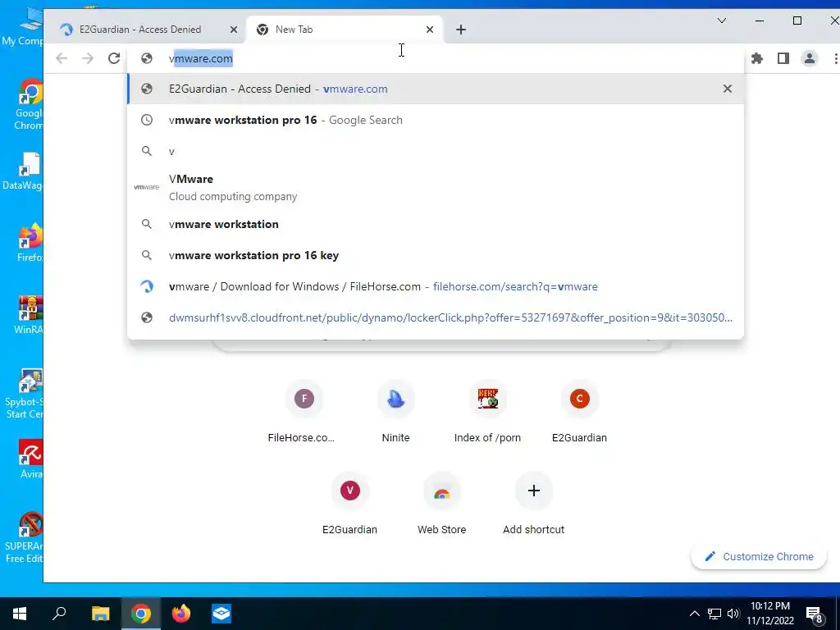Screen dimensions: 840x630
Task: Select the SUPERAntiSpyware Free Edition desktop icon
Action: pos(25,537)
